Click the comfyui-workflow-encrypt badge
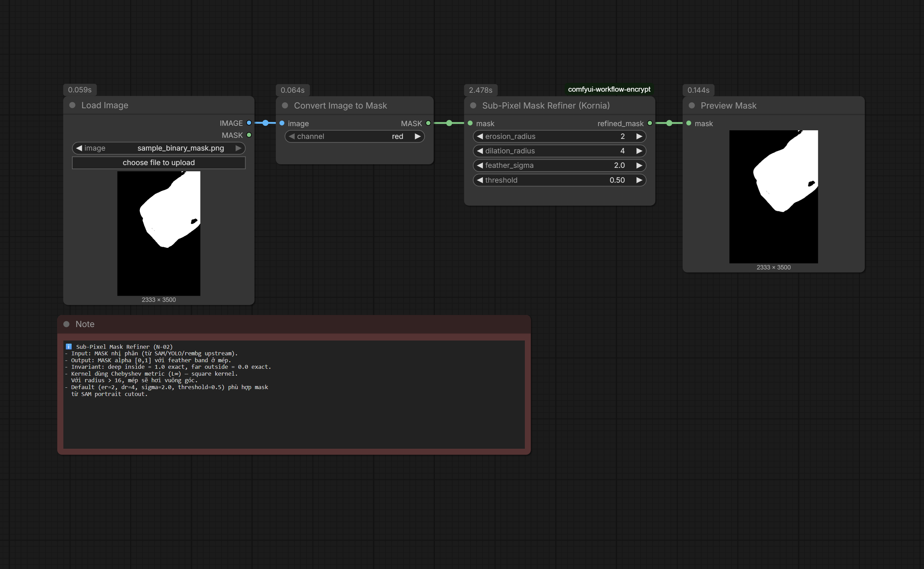Viewport: 924px width, 569px height. (609, 89)
